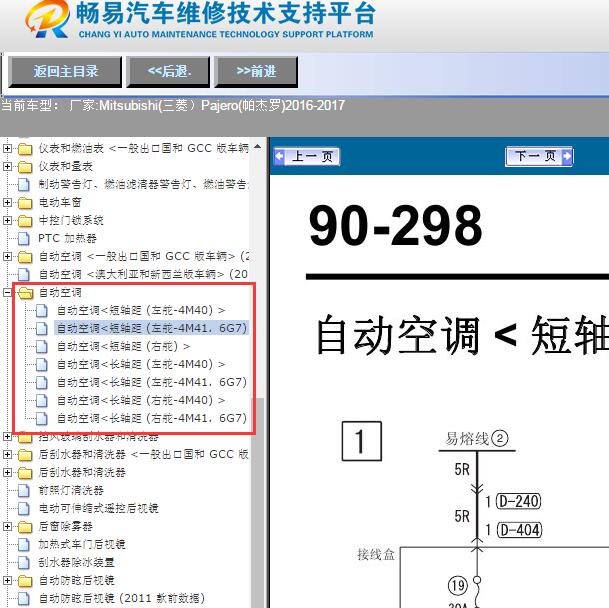Click folder icon of 后刮水器和清洗器 GCC 版
Image resolution: width=609 pixels, height=608 pixels.
[x=25, y=455]
